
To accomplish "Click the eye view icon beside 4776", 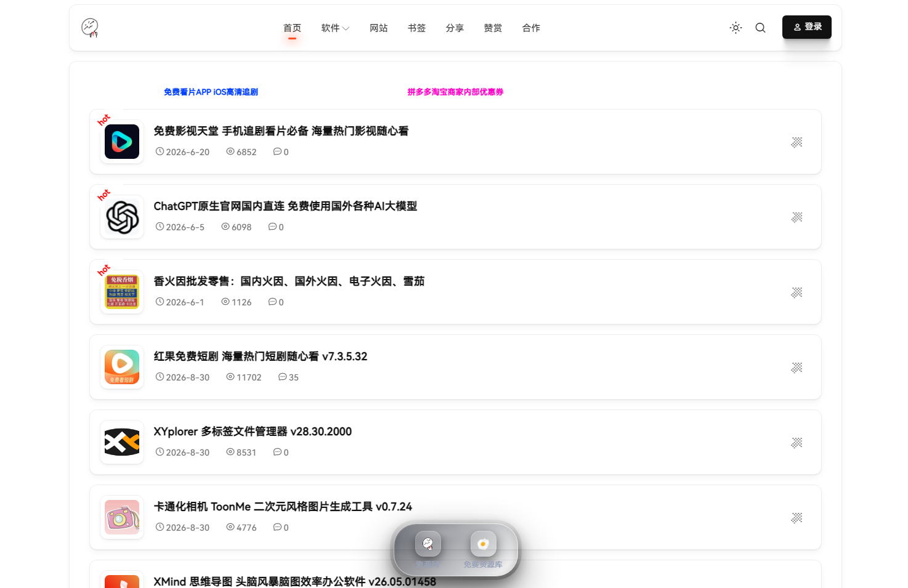I will (230, 527).
